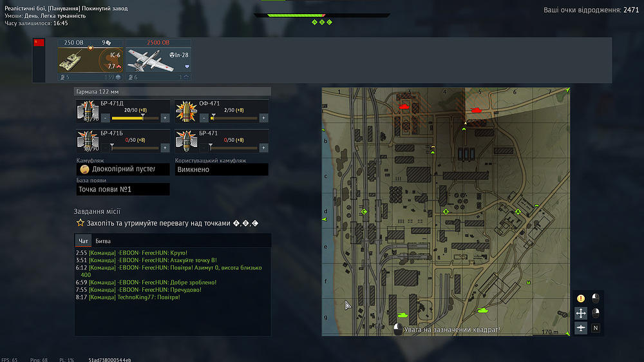Click chat message 'Добре зроблено!'
This screenshot has height=362, width=644.
[146, 282]
